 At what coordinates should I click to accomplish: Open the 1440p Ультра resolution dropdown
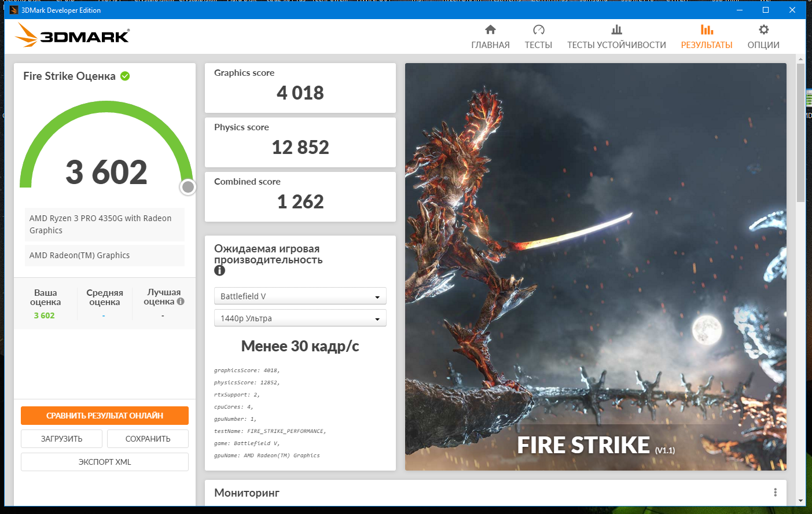pos(300,318)
